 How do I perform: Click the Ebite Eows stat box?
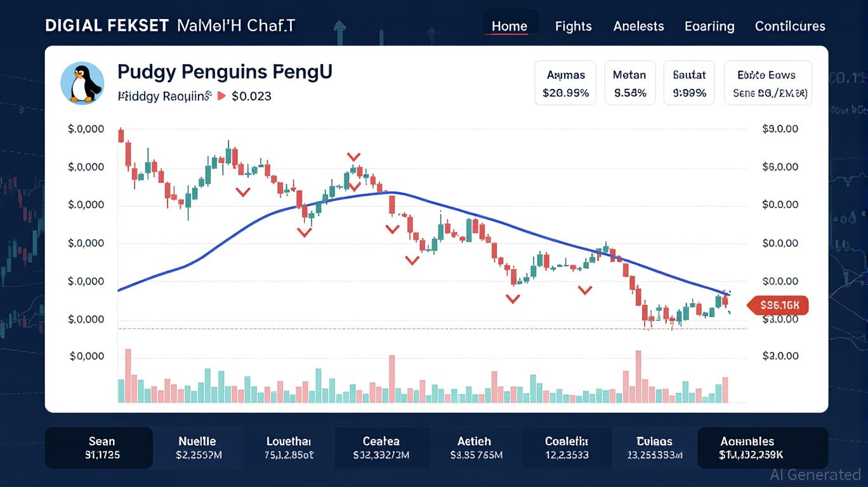coord(770,83)
